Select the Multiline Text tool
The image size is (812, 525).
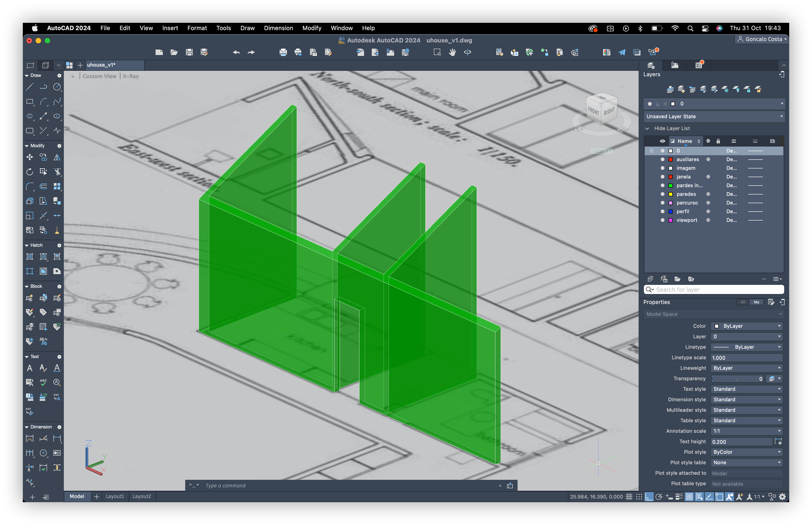(30, 368)
